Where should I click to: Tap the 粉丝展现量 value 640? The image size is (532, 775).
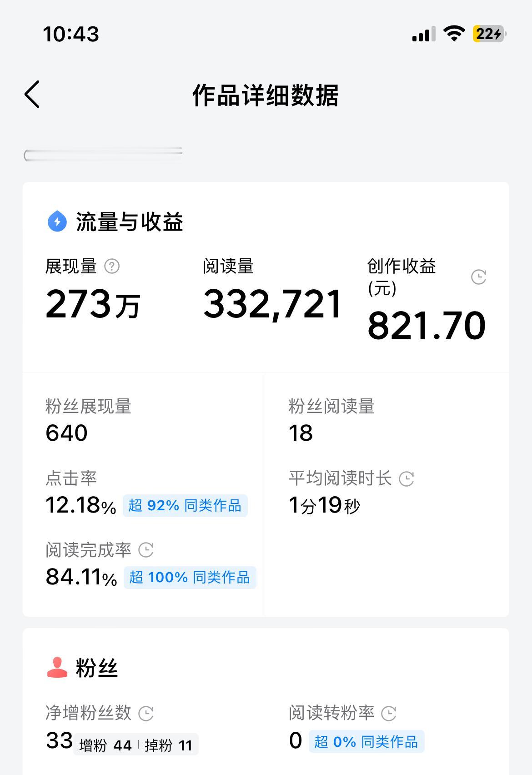point(66,433)
